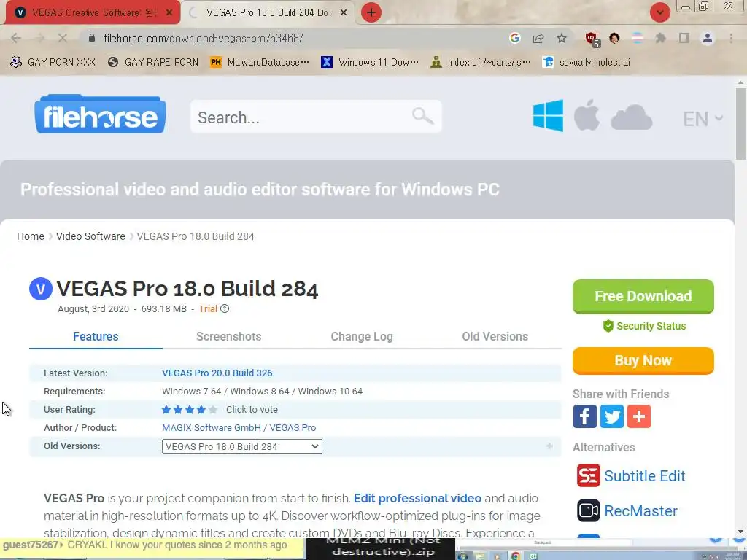This screenshot has width=747, height=560.
Task: Switch to the Screenshots tab
Action: click(x=228, y=336)
